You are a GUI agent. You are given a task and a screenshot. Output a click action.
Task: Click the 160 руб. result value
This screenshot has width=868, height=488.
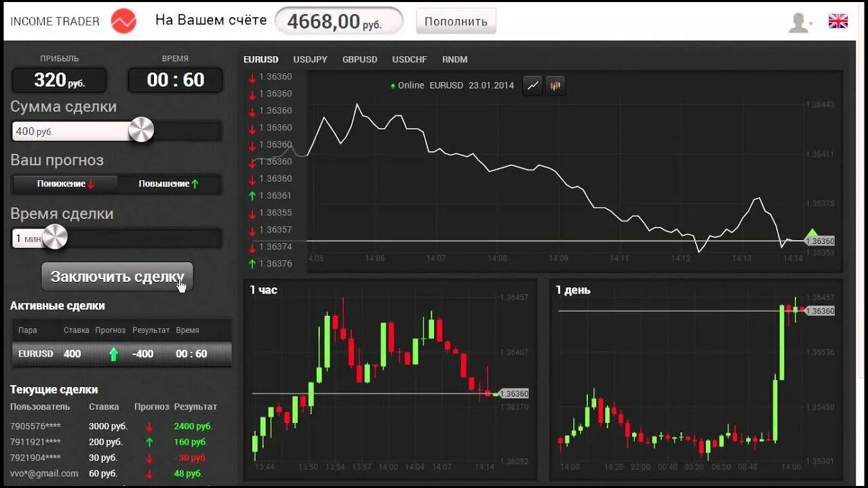click(191, 442)
